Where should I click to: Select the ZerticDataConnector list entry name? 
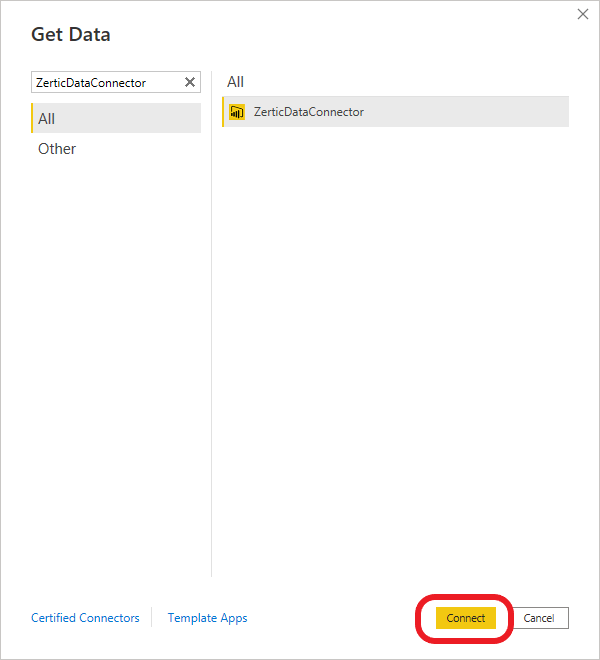pos(309,112)
